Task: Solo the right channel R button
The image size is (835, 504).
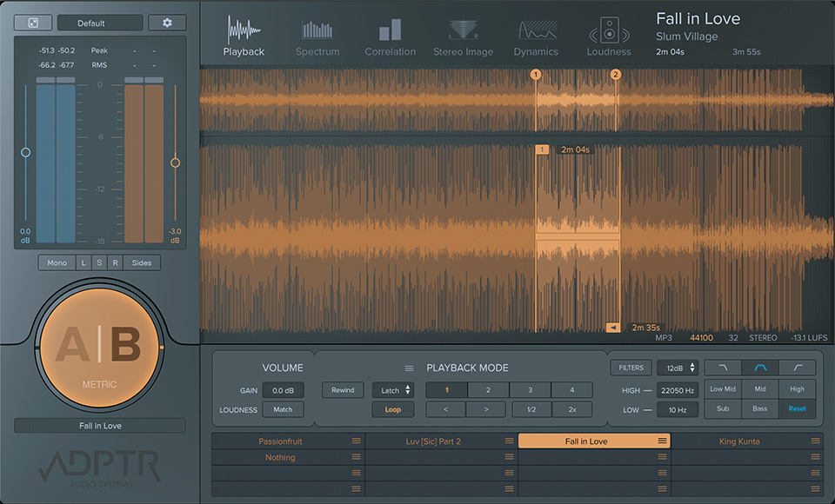Action: pos(115,263)
